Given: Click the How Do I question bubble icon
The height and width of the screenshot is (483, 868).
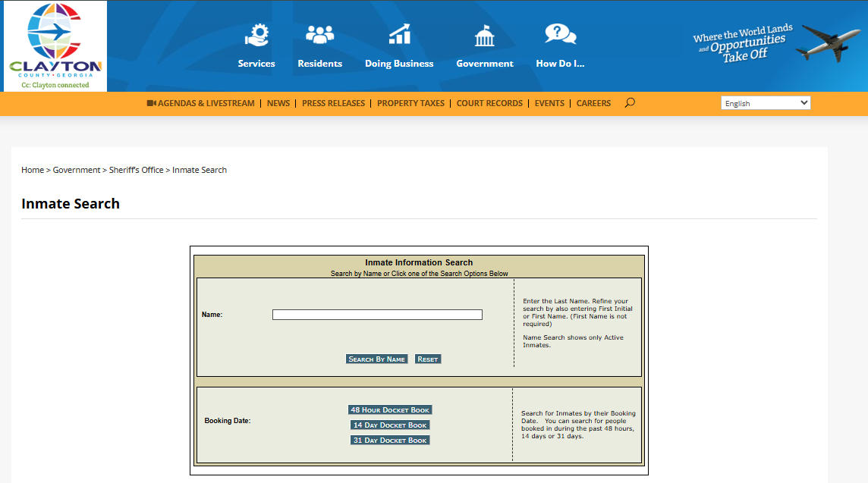Looking at the screenshot, I should click(x=560, y=35).
